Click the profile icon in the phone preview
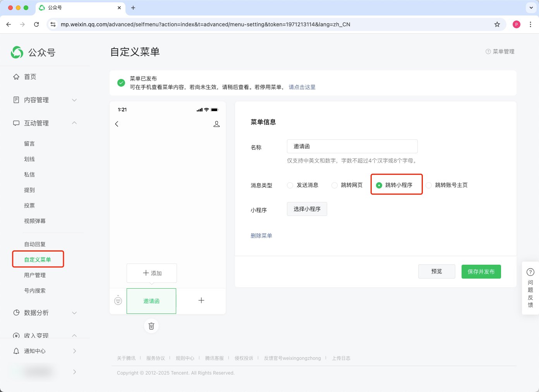539x392 pixels. (x=216, y=124)
